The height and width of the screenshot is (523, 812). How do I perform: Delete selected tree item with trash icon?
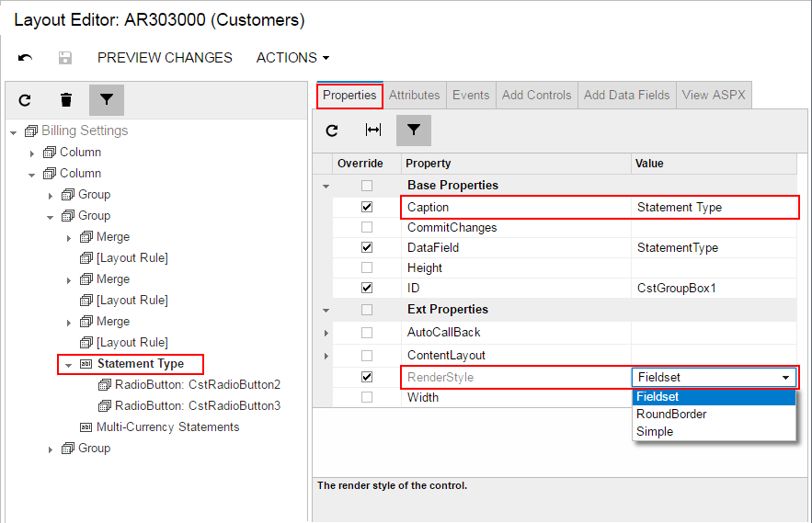pyautogui.click(x=66, y=100)
